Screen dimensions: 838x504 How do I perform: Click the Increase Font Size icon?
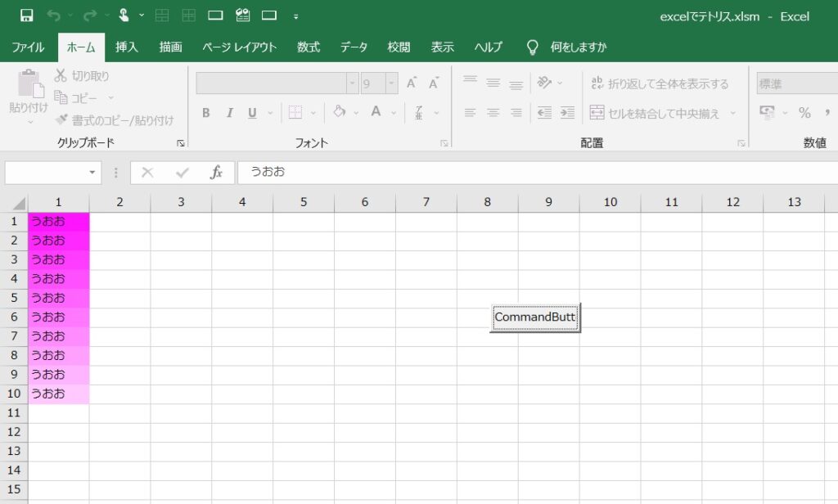tap(411, 83)
